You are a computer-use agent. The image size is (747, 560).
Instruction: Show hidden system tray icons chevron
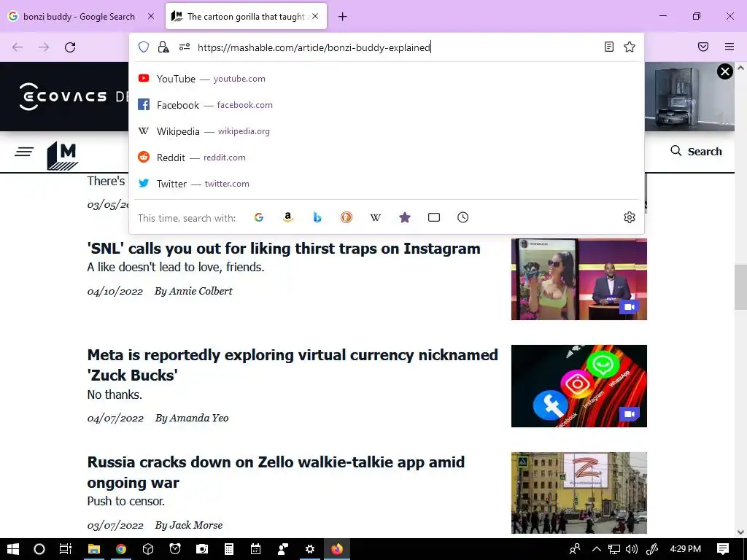(597, 549)
